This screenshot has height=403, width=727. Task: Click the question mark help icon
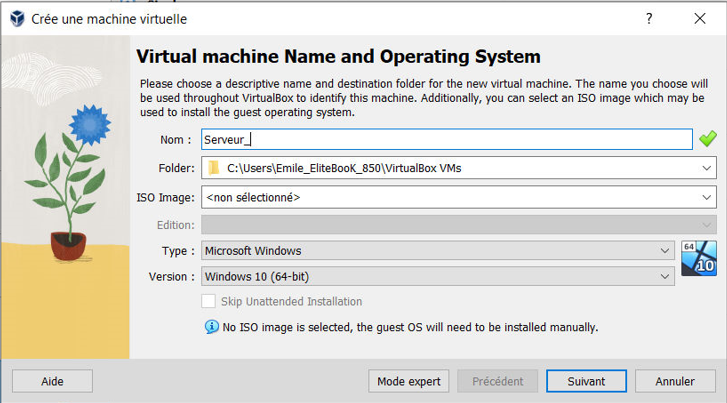pos(649,19)
